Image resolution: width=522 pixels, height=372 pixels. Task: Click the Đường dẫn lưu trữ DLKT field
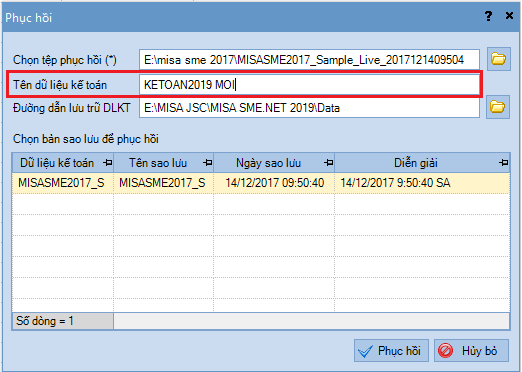309,108
